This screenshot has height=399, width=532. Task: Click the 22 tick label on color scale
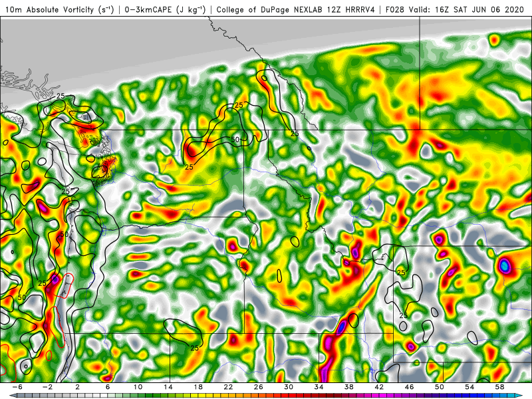pos(228,387)
